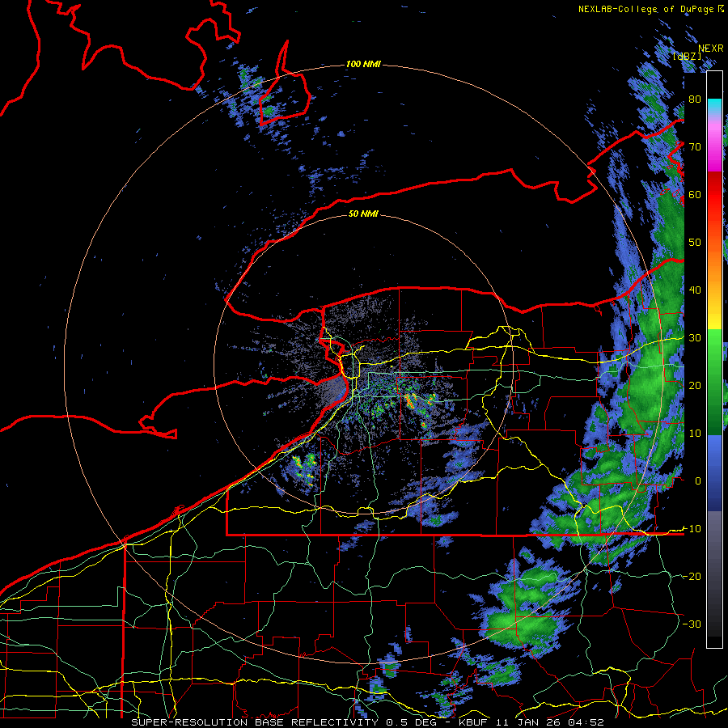Click the KBUF station identifier in the caption

pos(473,722)
